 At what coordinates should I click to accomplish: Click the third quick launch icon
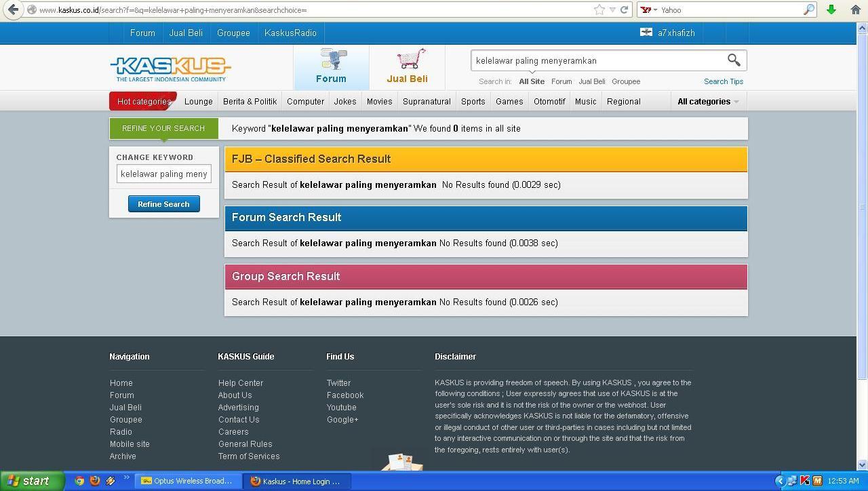[x=110, y=481]
